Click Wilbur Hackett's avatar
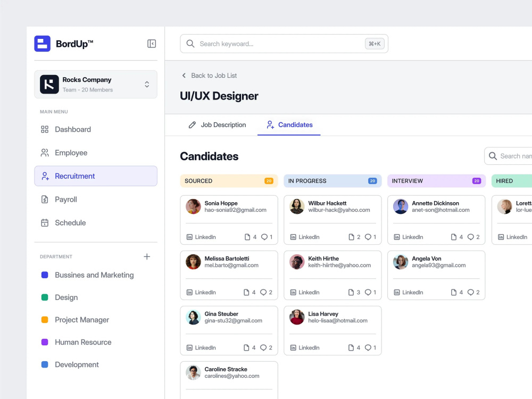Image resolution: width=532 pixels, height=399 pixels. [x=297, y=206]
